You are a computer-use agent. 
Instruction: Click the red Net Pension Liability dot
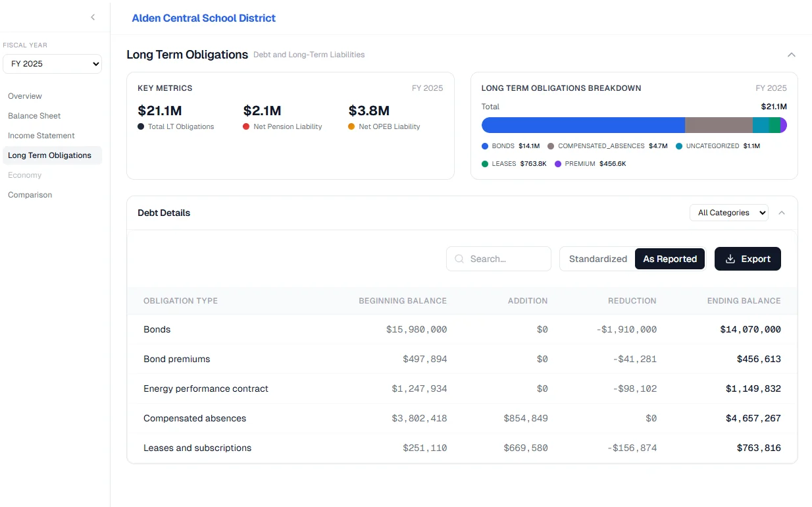(x=246, y=126)
